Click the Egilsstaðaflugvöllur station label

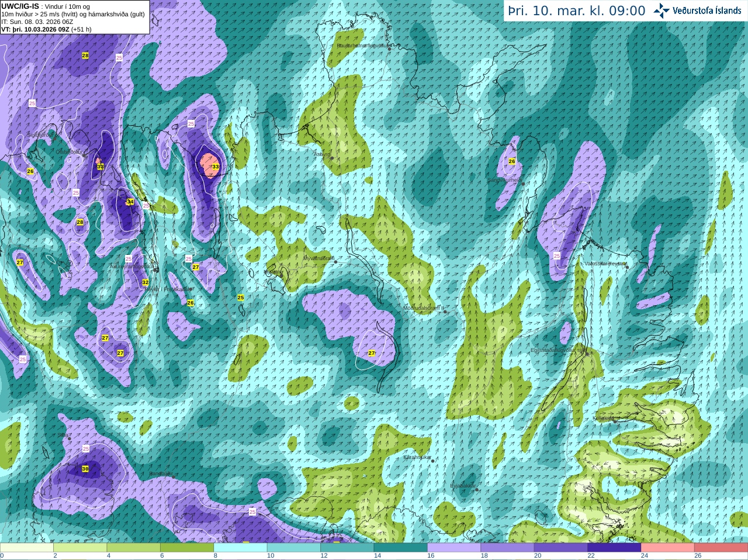tap(557, 350)
